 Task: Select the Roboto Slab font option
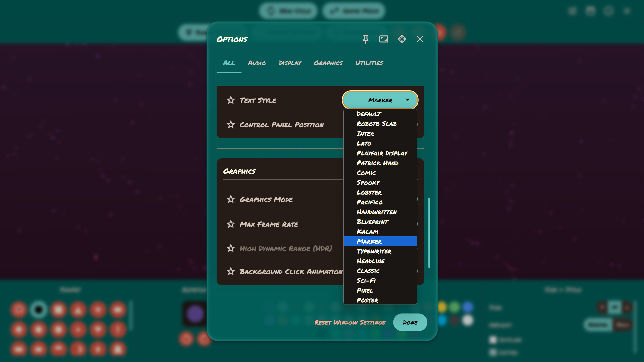click(377, 124)
